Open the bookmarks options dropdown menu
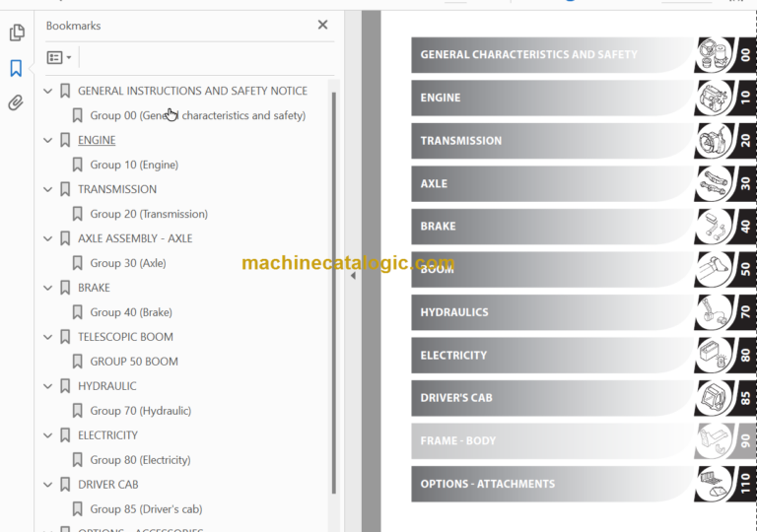 pos(59,57)
